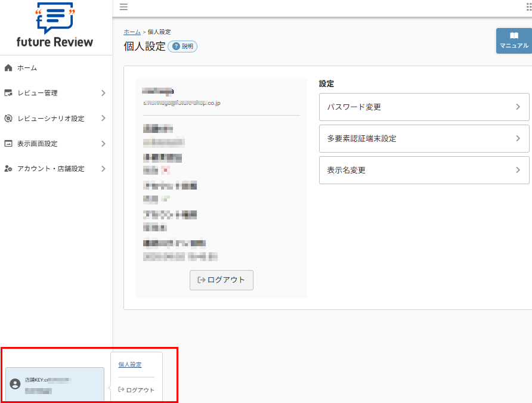Open the hamburger menu icon
532x403 pixels.
tap(123, 7)
